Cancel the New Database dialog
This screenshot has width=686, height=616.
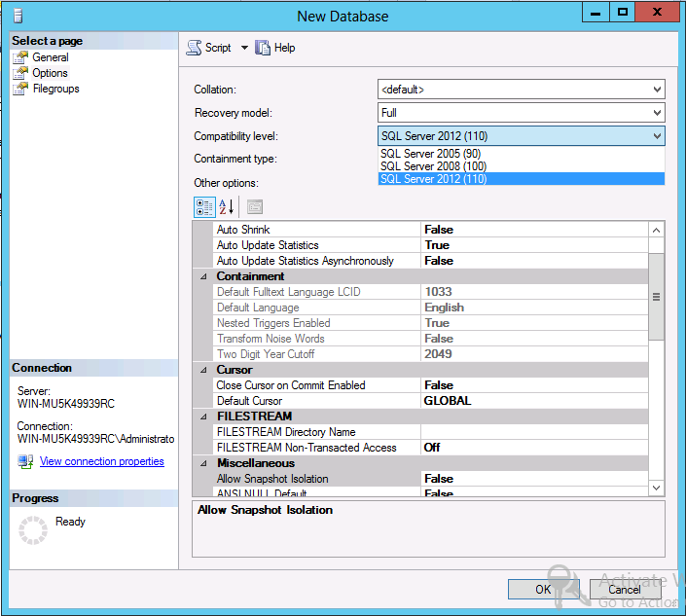(x=625, y=590)
